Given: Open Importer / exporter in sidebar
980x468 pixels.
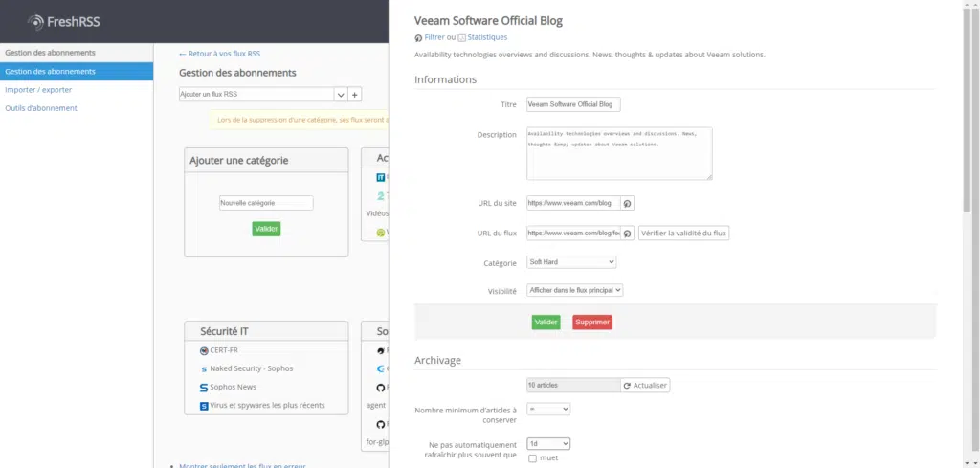Looking at the screenshot, I should (38, 89).
